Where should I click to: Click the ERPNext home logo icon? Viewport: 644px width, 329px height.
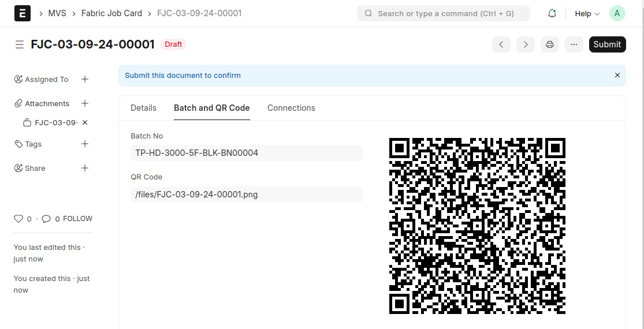tap(22, 13)
